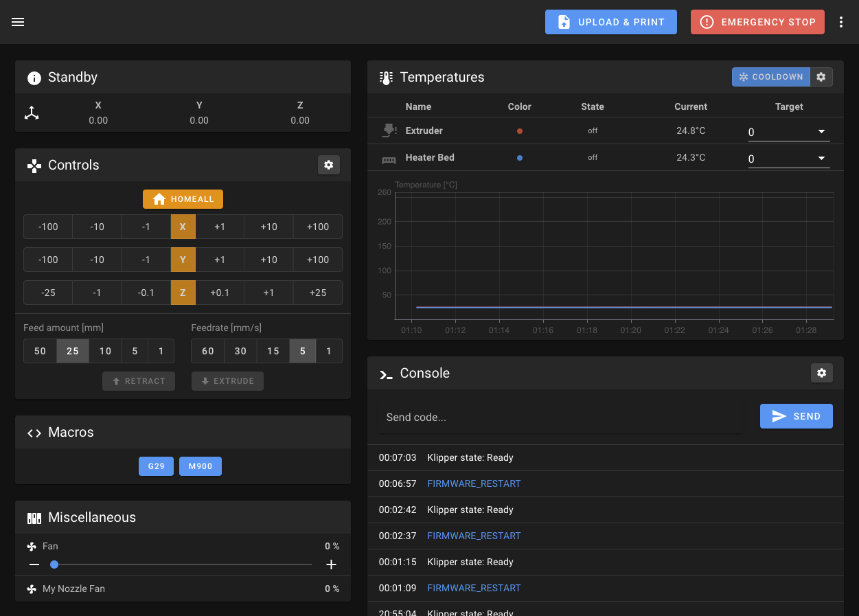859x616 pixels.
Task: Move Y axis by +100
Action: click(318, 260)
